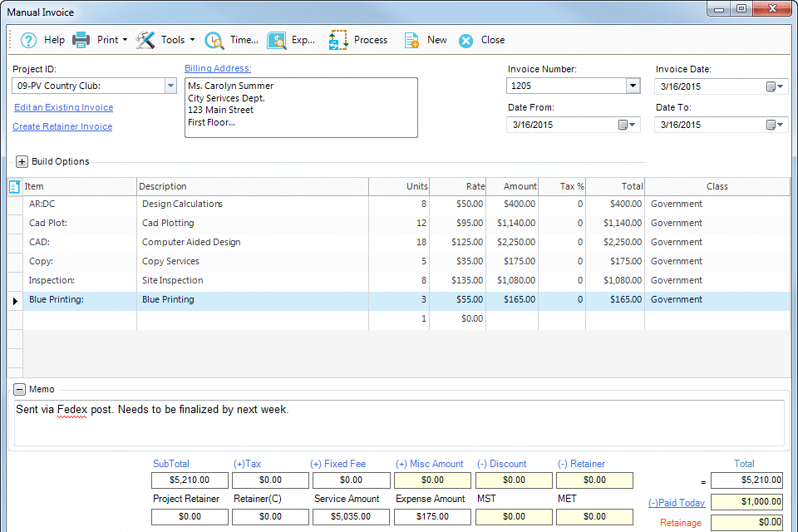
Task: Click the Help icon in toolbar
Action: (29, 40)
